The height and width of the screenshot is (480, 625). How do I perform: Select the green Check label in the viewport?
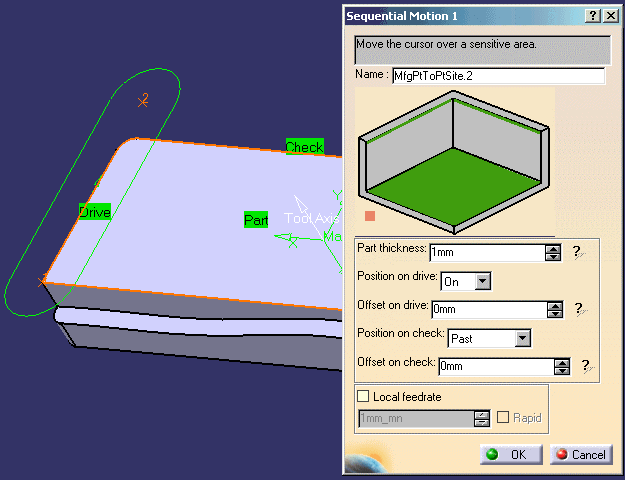[304, 147]
